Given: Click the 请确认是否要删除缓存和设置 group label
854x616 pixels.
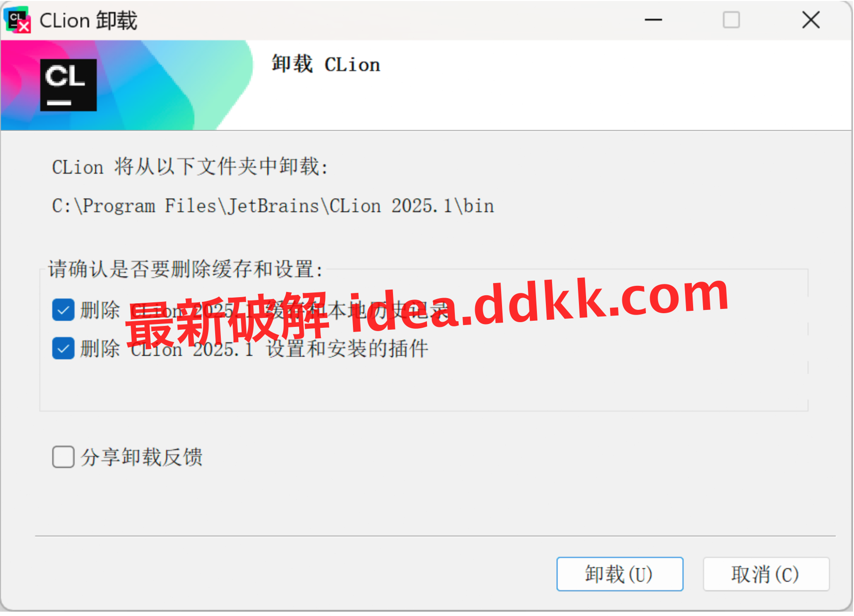Looking at the screenshot, I should pyautogui.click(x=185, y=269).
